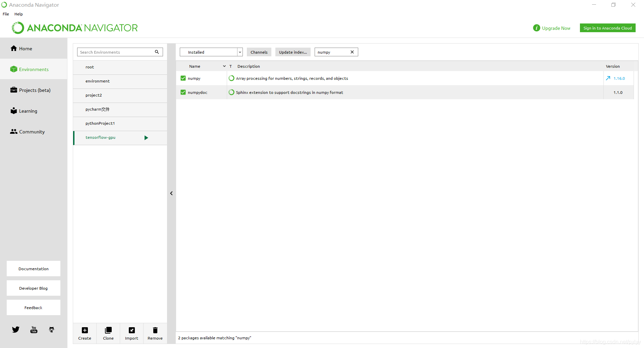Toggle the numpydoc package checkbox
This screenshot has width=644, height=348.
(183, 92)
